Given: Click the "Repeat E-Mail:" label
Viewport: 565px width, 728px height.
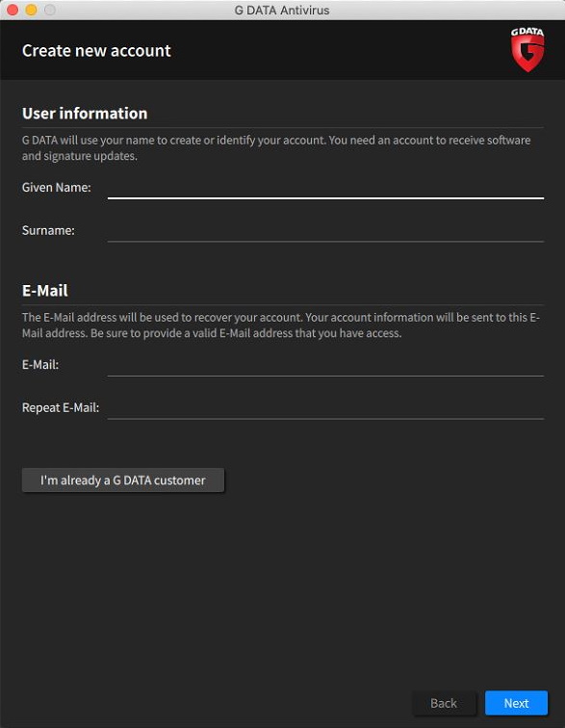Looking at the screenshot, I should (x=61, y=407).
